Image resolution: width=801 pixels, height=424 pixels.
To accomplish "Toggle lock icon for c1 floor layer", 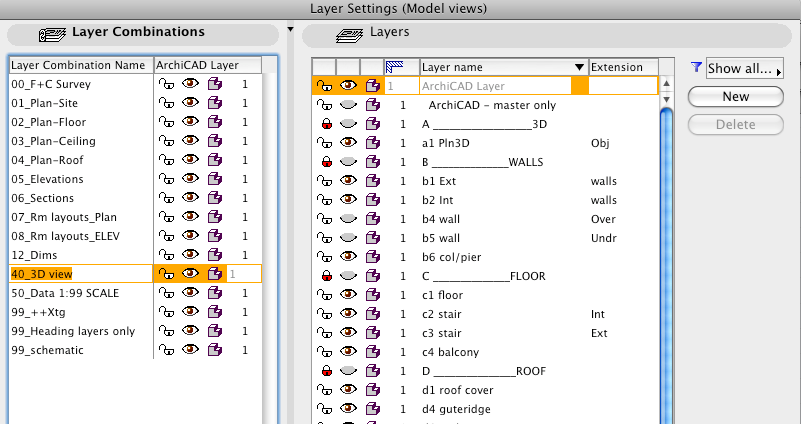I will 324,295.
